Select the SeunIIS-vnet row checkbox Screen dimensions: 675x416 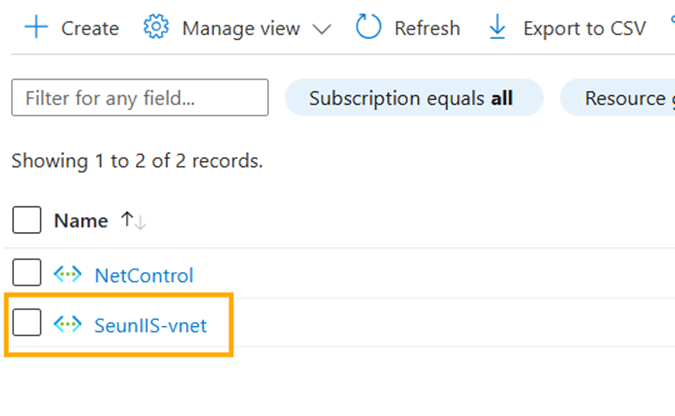tap(27, 323)
